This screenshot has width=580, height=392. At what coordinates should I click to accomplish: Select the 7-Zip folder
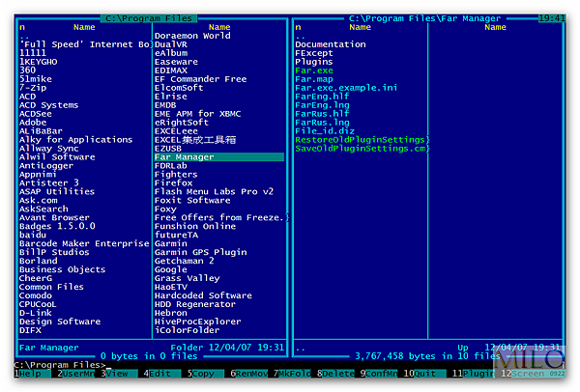click(x=33, y=88)
